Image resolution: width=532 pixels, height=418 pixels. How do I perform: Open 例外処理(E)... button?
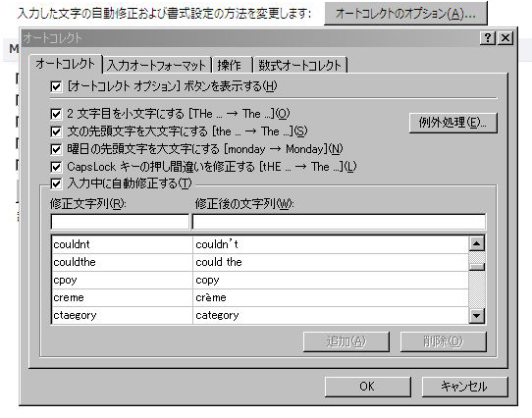click(452, 123)
